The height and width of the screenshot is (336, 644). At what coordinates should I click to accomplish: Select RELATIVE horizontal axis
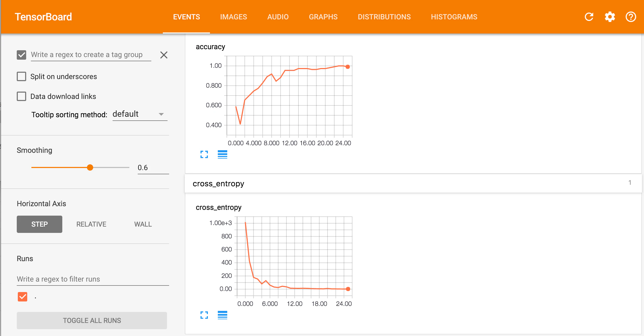click(x=91, y=224)
